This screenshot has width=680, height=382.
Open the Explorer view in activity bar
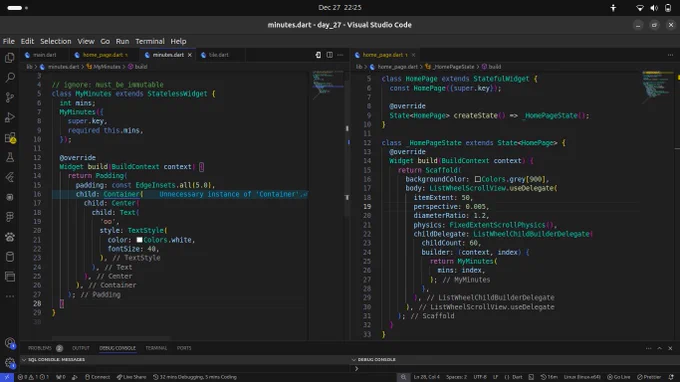[x=10, y=58]
